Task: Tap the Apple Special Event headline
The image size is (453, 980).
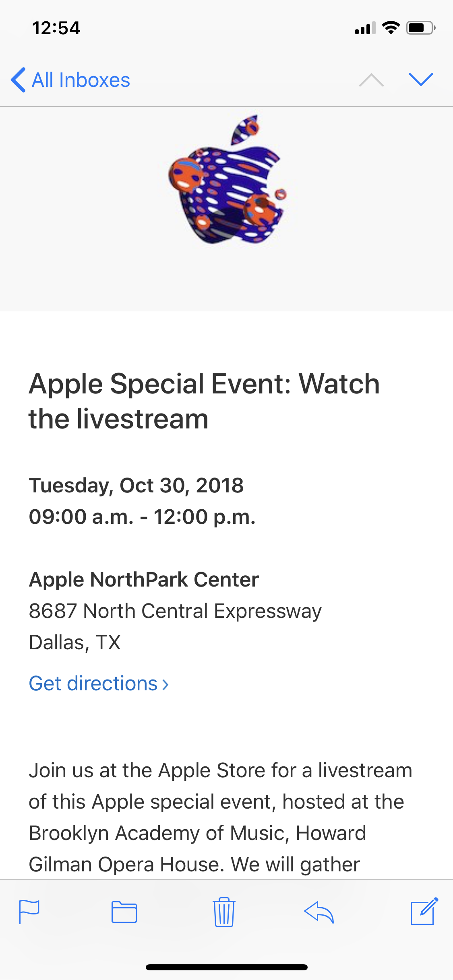Action: [204, 401]
